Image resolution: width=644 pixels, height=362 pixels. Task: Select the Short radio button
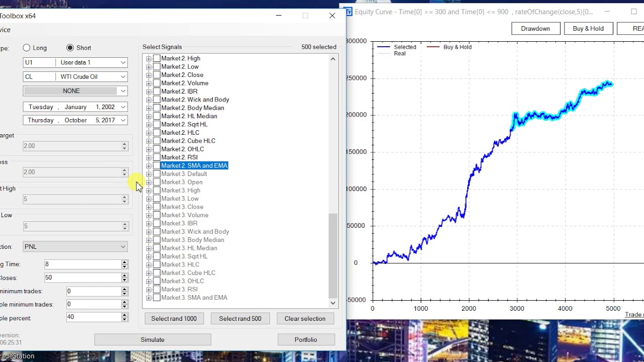(70, 48)
